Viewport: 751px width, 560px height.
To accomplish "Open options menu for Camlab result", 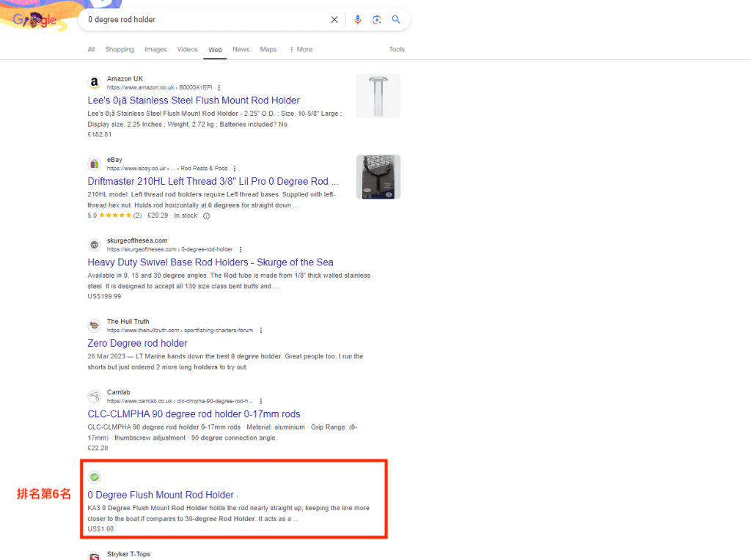I will (x=261, y=401).
